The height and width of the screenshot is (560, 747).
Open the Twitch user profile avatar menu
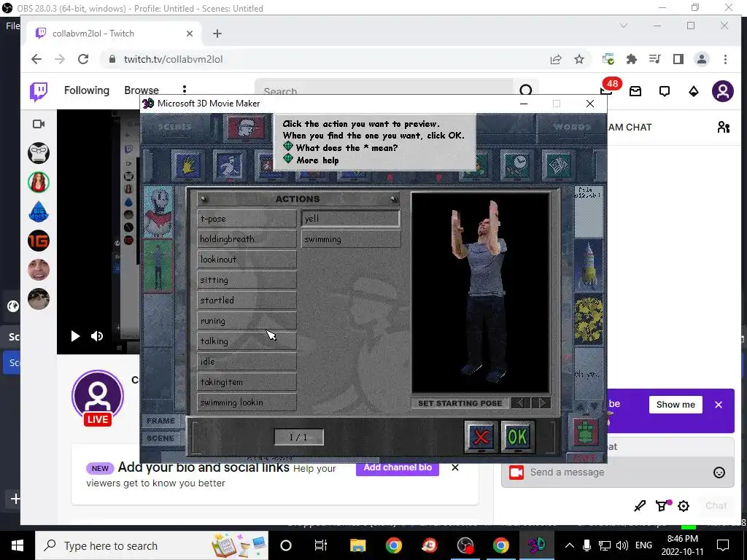[723, 91]
